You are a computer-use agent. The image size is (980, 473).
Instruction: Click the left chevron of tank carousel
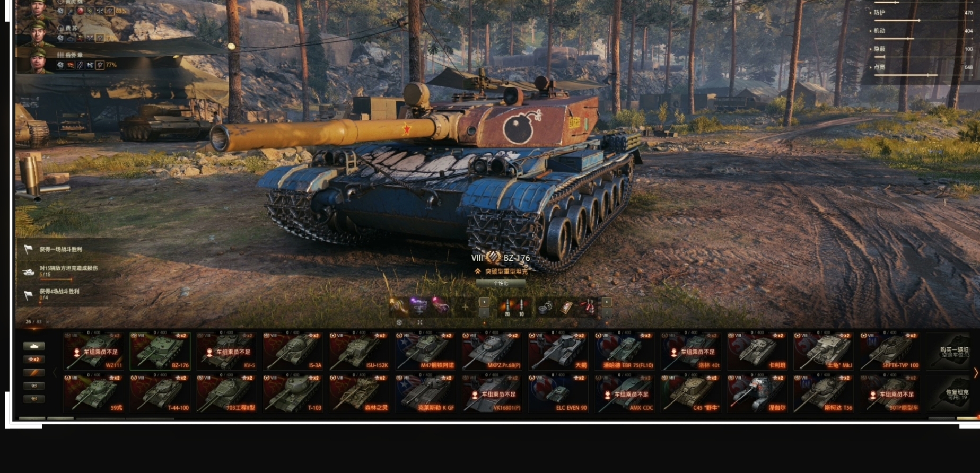coord(55,373)
